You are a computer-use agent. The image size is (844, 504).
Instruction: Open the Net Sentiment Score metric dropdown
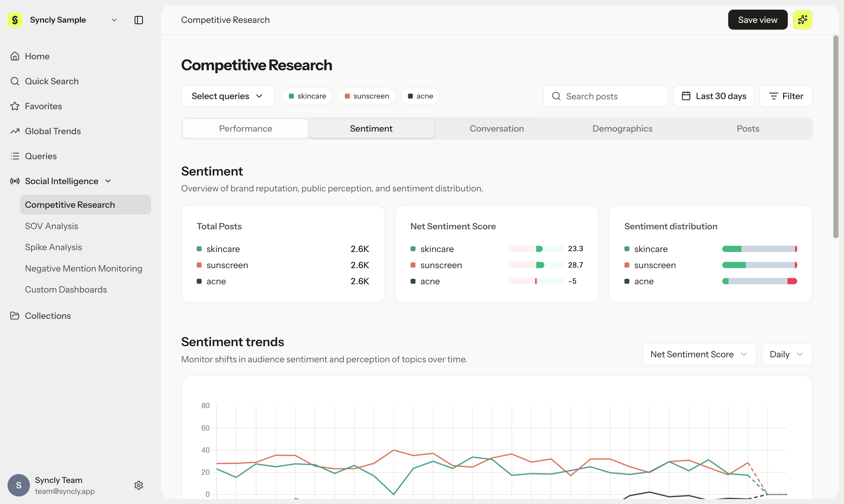699,354
